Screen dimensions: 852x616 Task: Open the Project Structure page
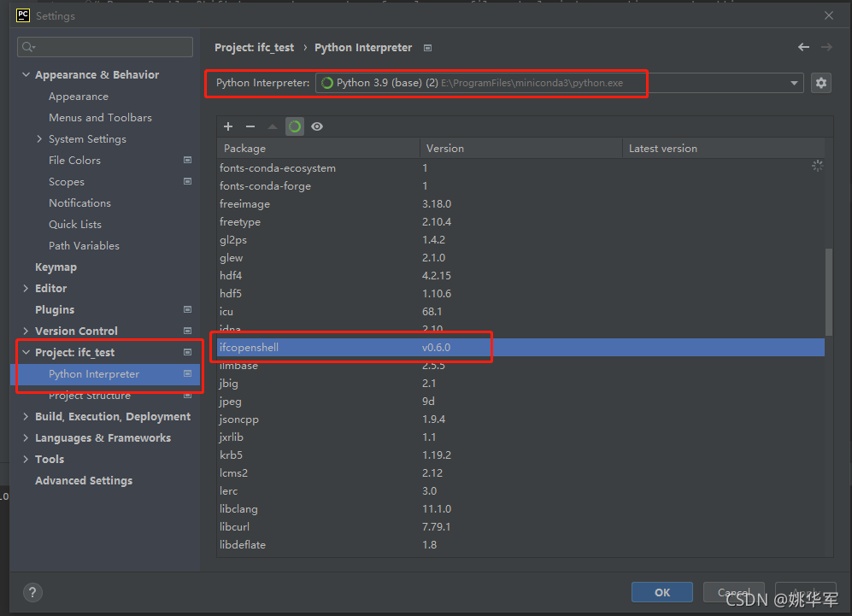coord(90,396)
